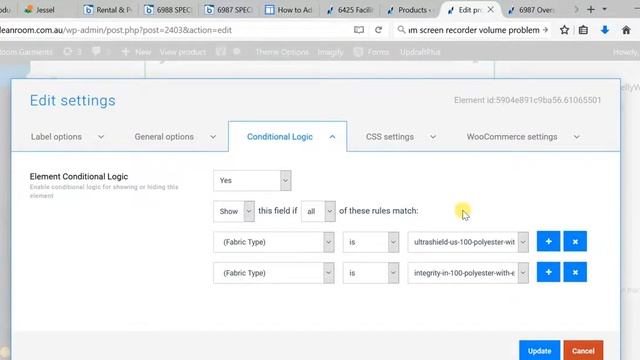Switch to 6425 Facili browser tab

tap(349, 10)
